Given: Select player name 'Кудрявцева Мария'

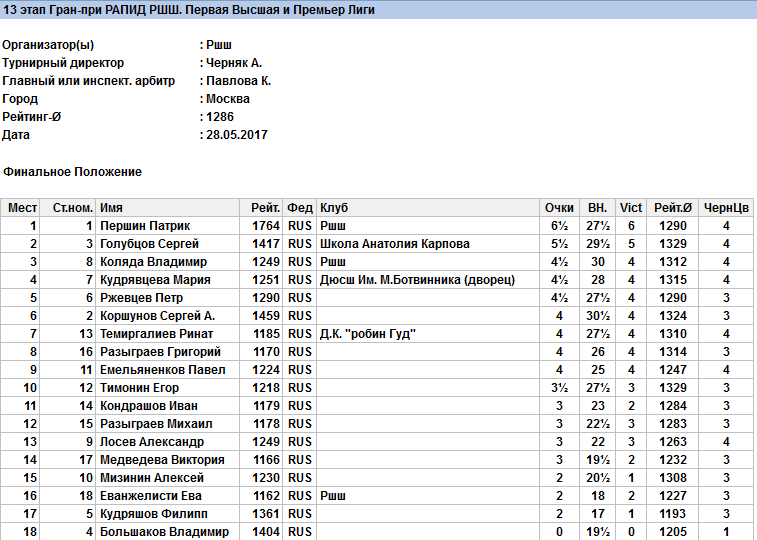Looking at the screenshot, I should click(x=155, y=279).
